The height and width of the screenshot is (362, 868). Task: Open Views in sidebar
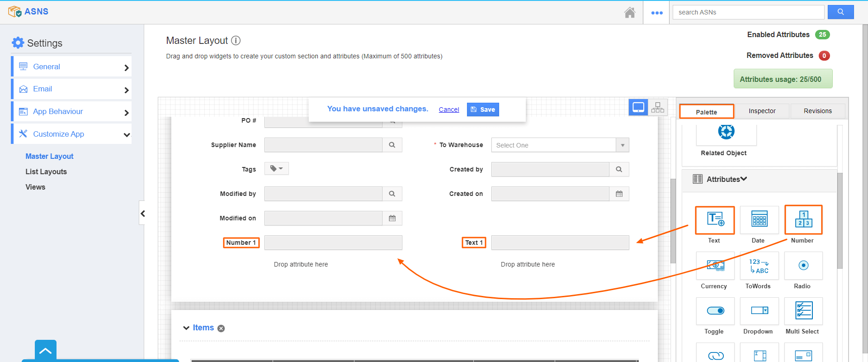click(x=35, y=187)
